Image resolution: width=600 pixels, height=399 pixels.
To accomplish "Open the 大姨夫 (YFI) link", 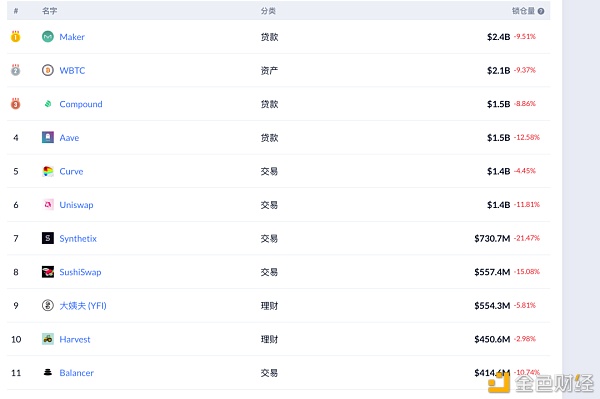I will [x=83, y=306].
